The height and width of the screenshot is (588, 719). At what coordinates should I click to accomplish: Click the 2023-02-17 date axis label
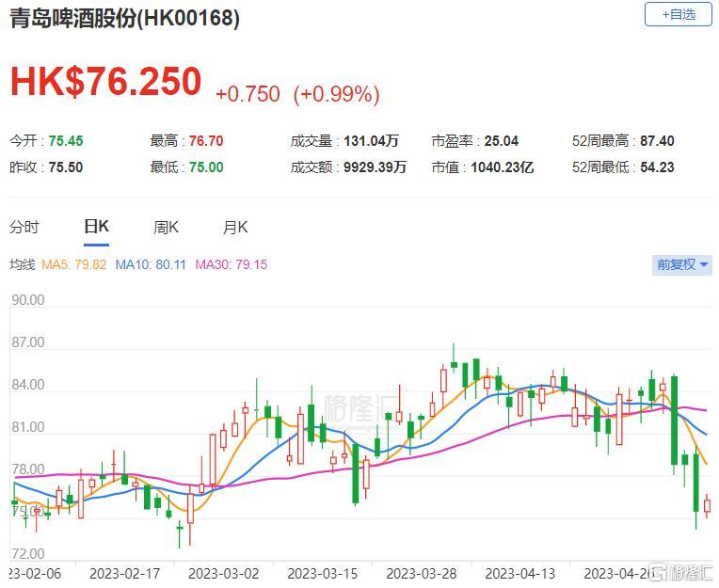pos(125,574)
